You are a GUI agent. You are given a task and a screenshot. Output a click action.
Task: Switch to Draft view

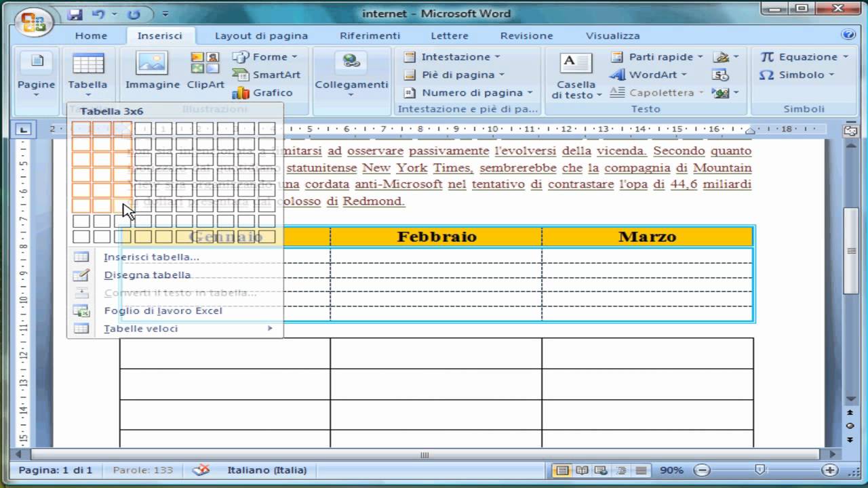(641, 470)
